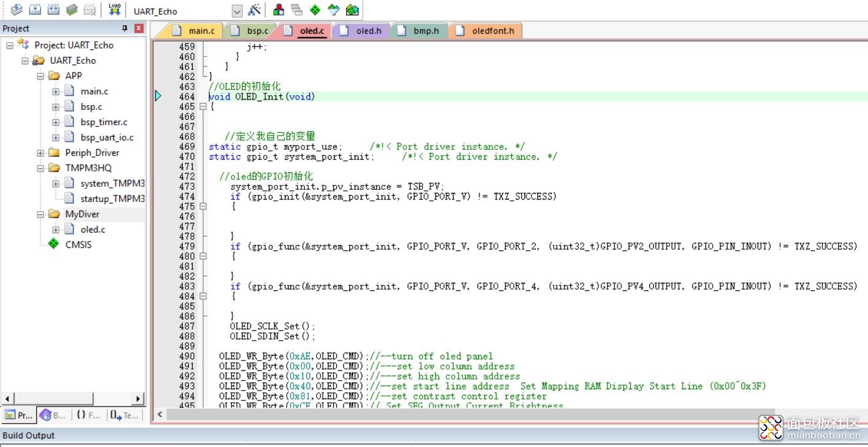This screenshot has width=868, height=447.
Task: Click the Manage Multi-Project Workspace icon
Action: coord(296,10)
